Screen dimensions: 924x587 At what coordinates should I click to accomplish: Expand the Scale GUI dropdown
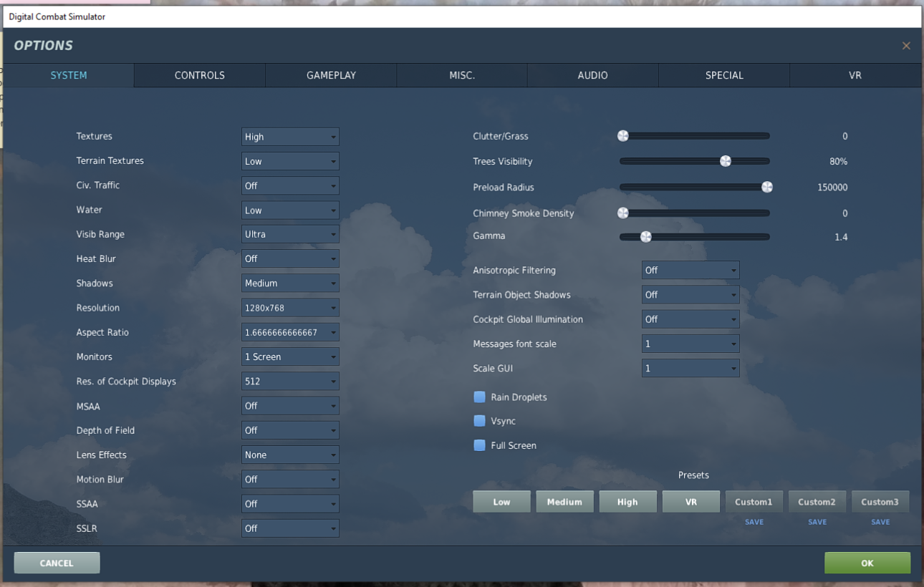point(690,368)
